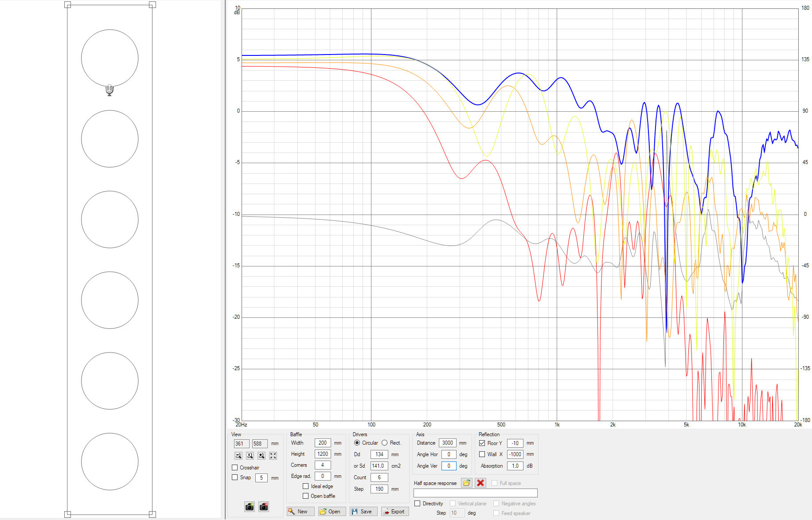The height and width of the screenshot is (520, 812).
Task: Click the baffle Width input field
Action: pyautogui.click(x=323, y=443)
